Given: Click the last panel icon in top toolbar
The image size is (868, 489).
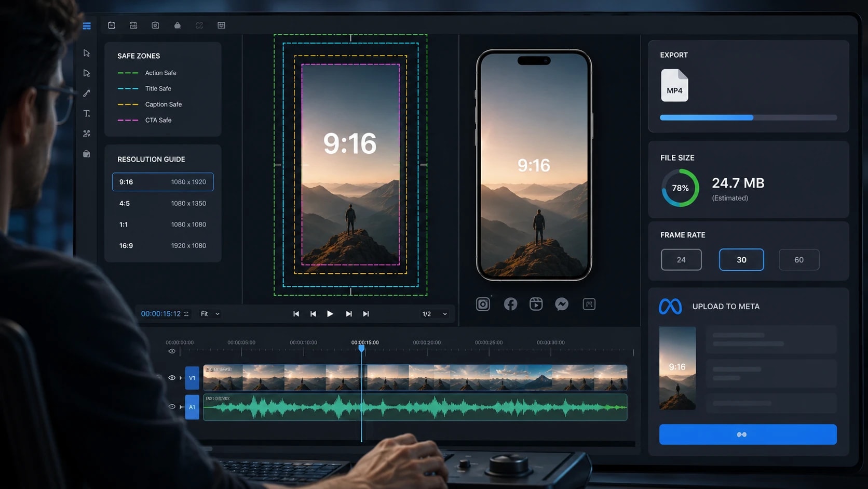Looking at the screenshot, I should coord(221,25).
